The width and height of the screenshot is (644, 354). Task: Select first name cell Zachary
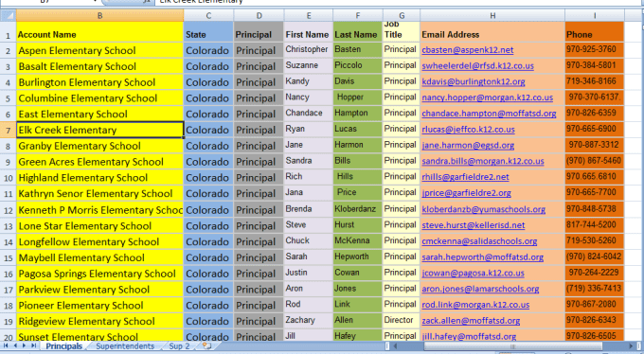(308, 321)
